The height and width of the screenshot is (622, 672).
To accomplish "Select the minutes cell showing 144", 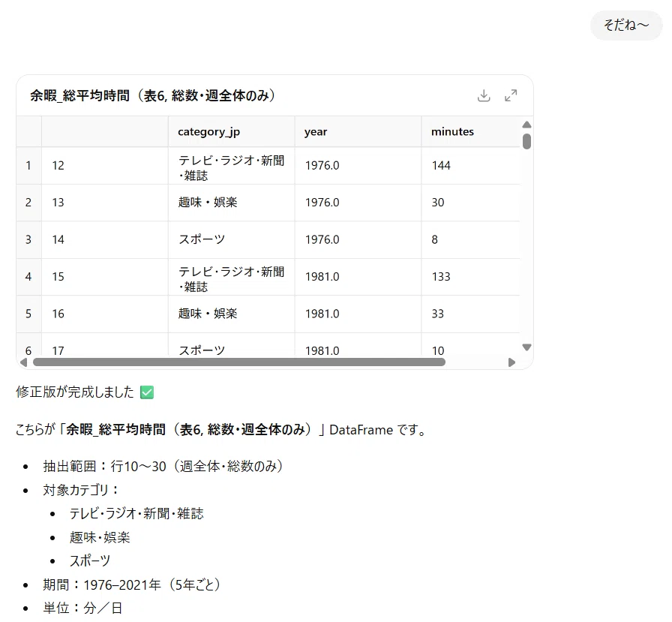I will (470, 166).
